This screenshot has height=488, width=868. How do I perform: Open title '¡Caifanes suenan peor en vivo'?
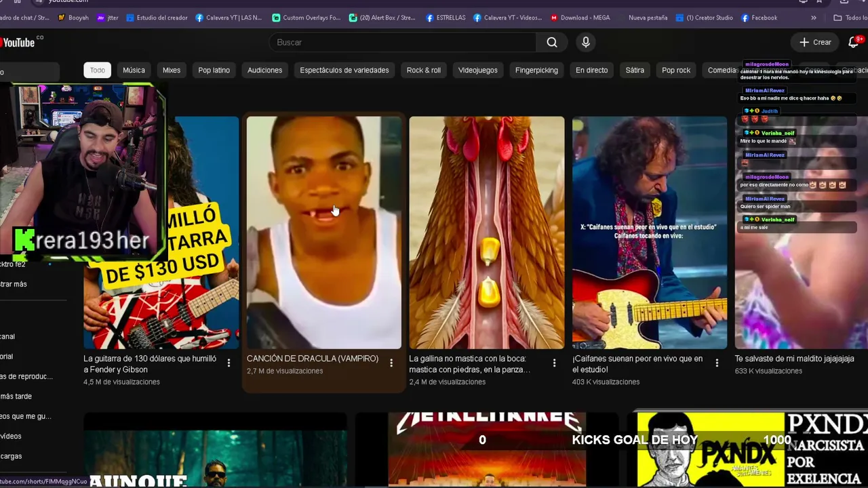637,364
